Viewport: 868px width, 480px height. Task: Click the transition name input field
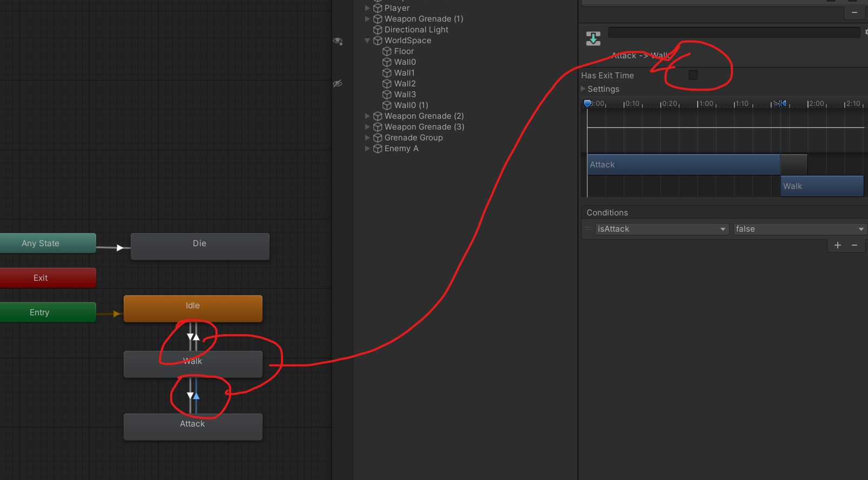[x=734, y=32]
